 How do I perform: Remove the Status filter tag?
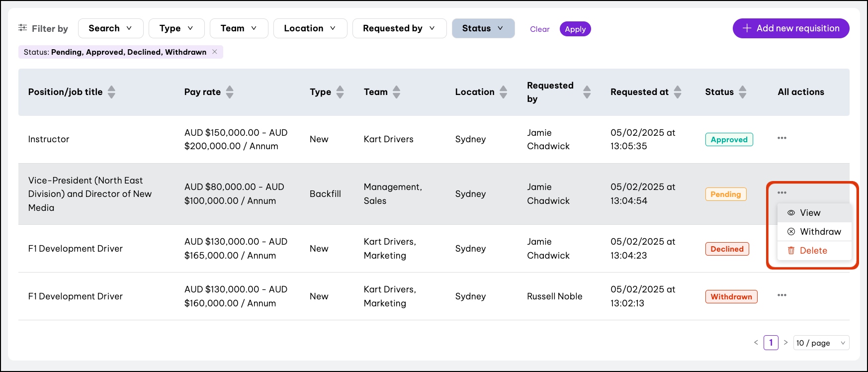tap(215, 52)
